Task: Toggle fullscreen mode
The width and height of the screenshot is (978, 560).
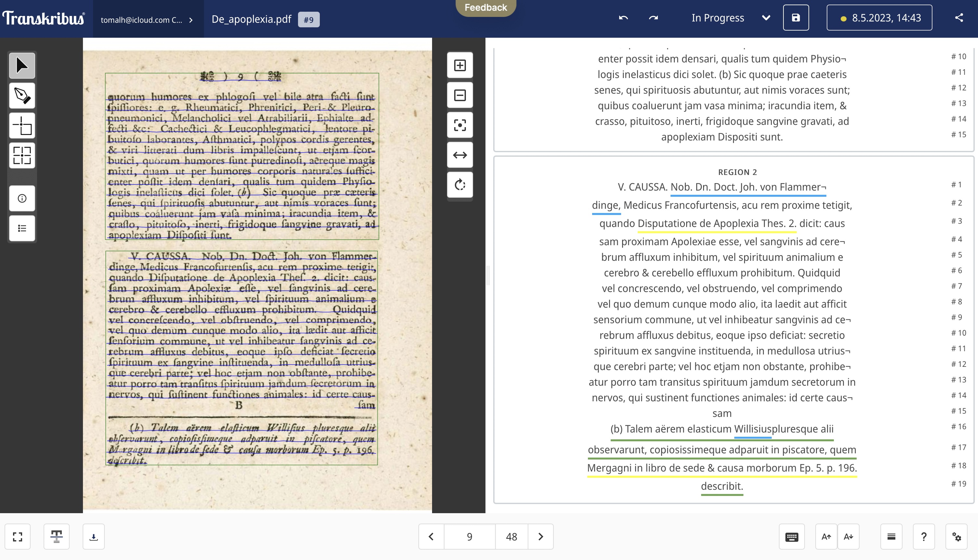Action: pos(18,536)
